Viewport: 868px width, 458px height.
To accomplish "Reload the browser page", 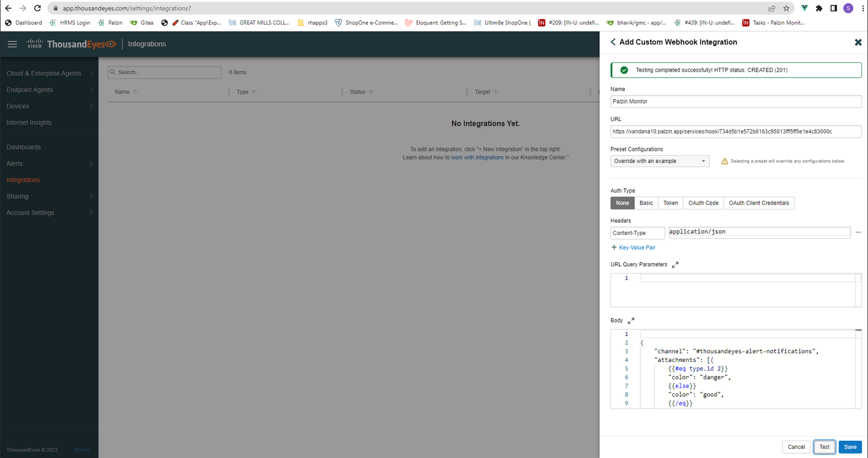I will click(x=37, y=8).
